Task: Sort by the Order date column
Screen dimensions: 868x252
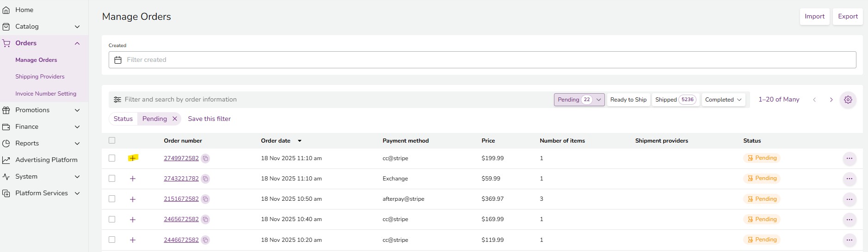Action: point(276,141)
